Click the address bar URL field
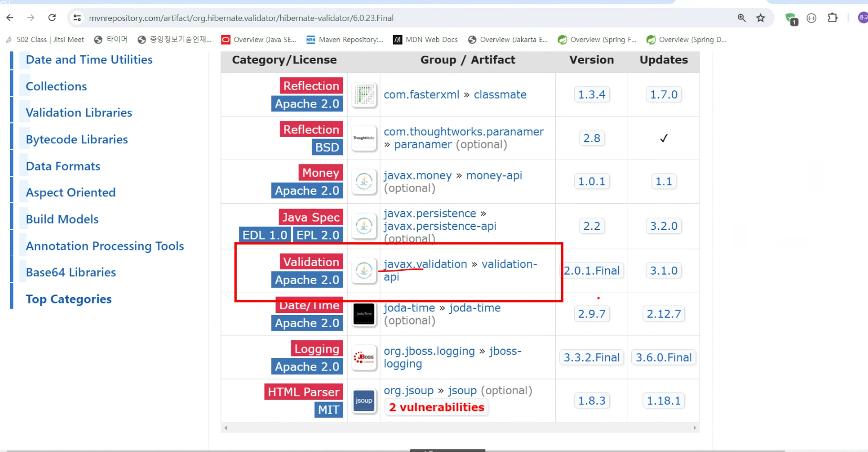The width and height of the screenshot is (868, 452). (x=404, y=18)
